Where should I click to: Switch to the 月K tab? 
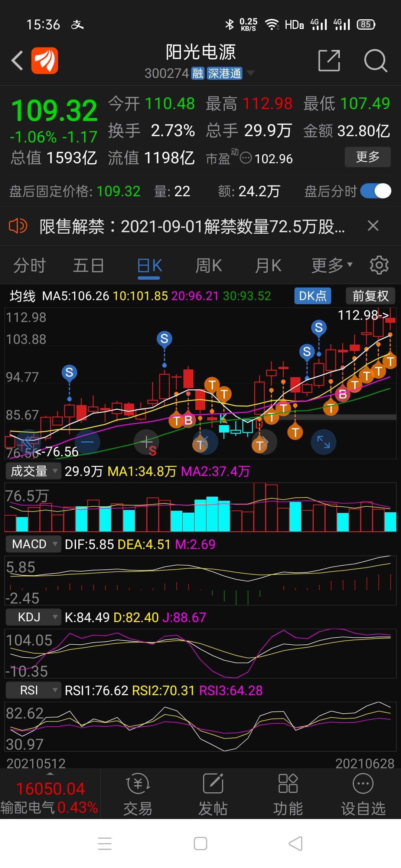pyautogui.click(x=268, y=266)
